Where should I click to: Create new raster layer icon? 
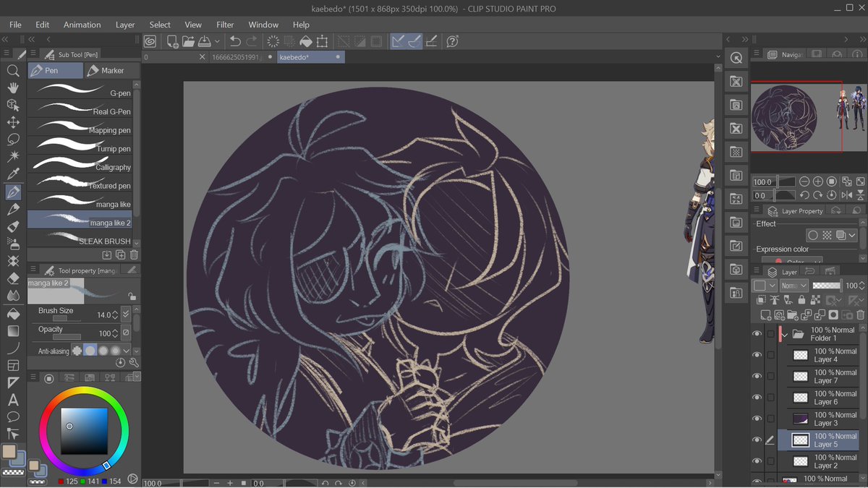coord(765,314)
